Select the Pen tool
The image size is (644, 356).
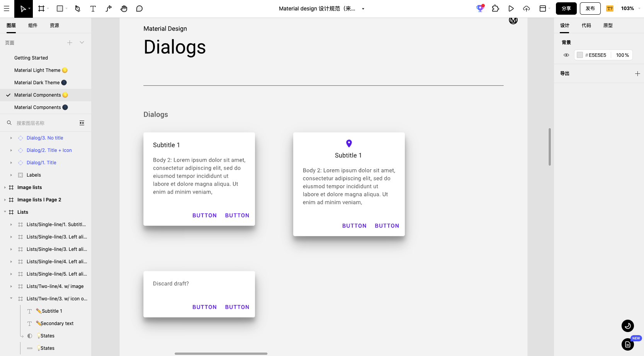click(x=78, y=9)
